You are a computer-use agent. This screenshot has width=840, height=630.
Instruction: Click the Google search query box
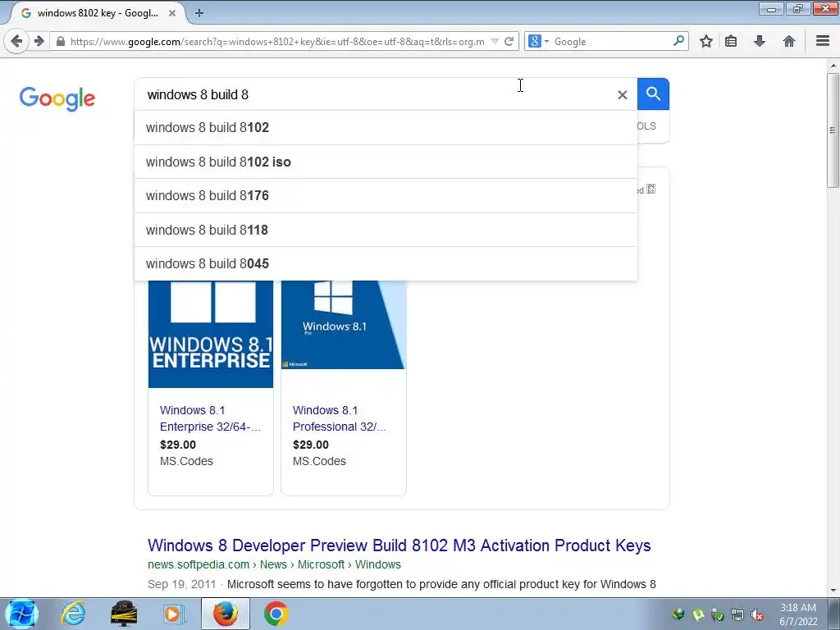click(x=375, y=94)
